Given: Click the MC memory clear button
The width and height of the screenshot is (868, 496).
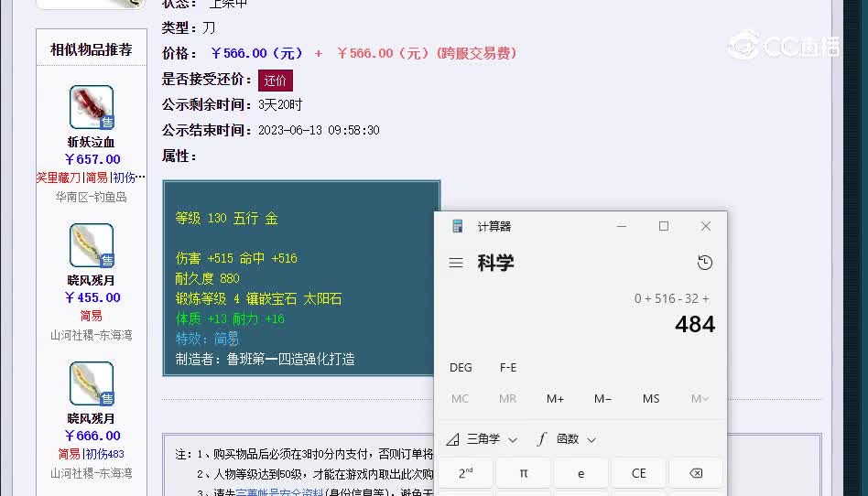Looking at the screenshot, I should click(x=460, y=399).
